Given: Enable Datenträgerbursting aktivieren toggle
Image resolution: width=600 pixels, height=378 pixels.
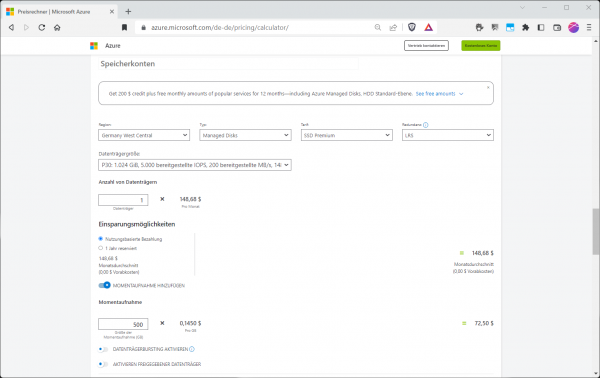Looking at the screenshot, I should click(103, 349).
